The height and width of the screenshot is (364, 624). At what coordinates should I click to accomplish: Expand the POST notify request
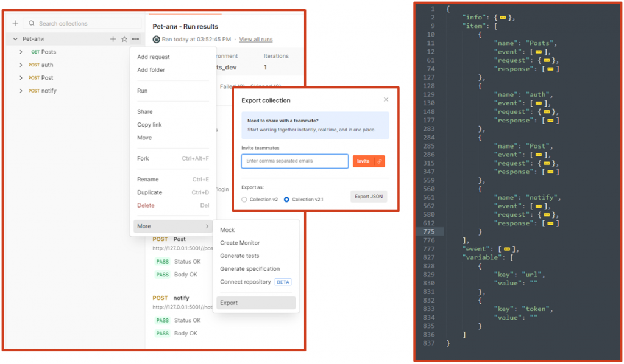coord(21,91)
